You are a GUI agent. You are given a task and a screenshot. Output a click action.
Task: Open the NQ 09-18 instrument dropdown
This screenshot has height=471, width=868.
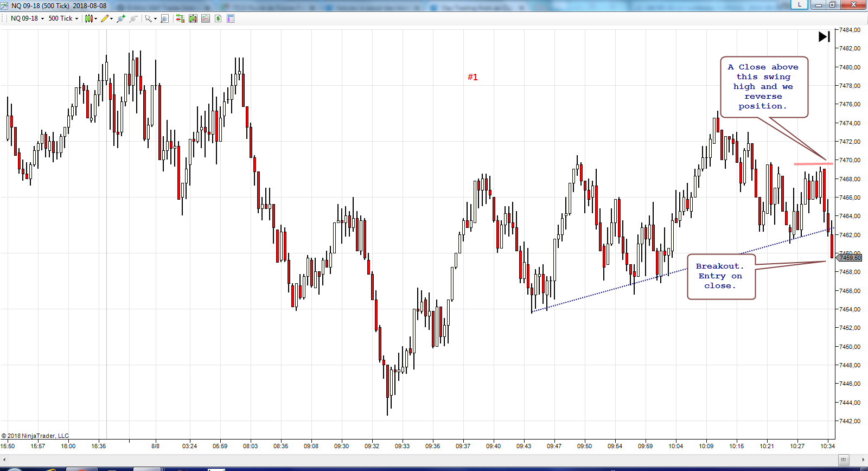tap(27, 18)
